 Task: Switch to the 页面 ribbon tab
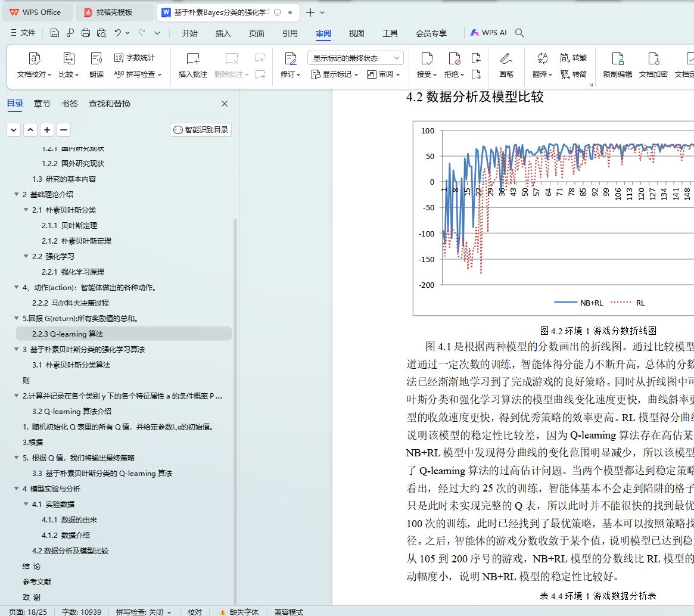256,33
